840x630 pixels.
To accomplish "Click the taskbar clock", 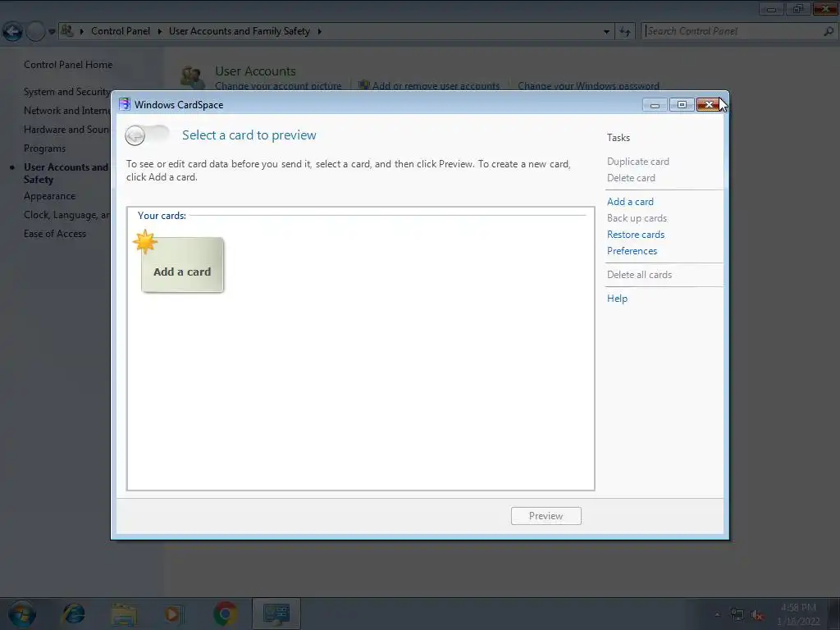I will click(x=798, y=614).
